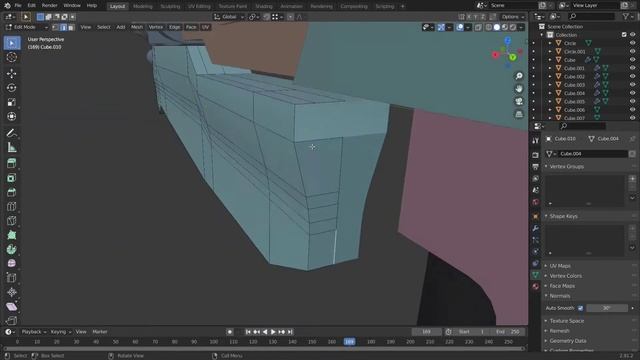
Task: Open the Edit Mode dropdown
Action: point(27,27)
